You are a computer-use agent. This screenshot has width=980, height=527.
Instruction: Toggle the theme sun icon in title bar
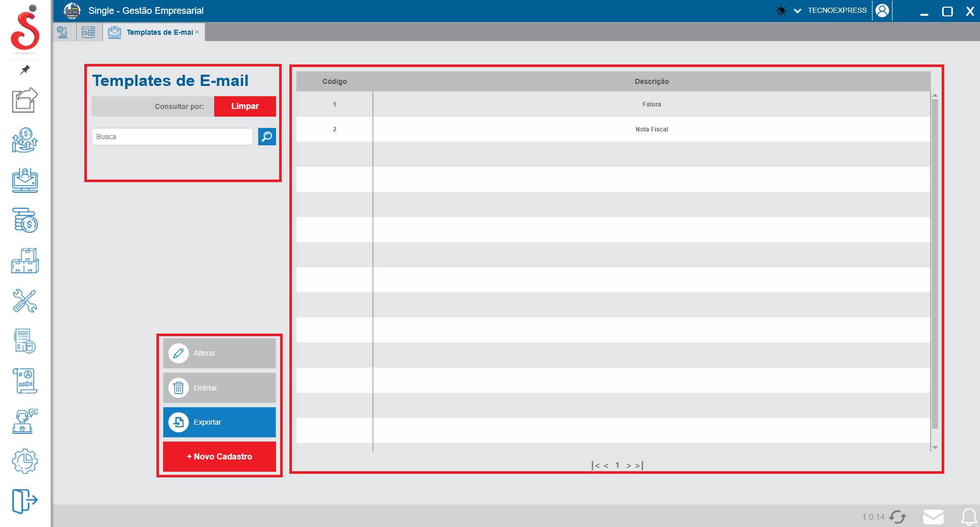tap(780, 10)
